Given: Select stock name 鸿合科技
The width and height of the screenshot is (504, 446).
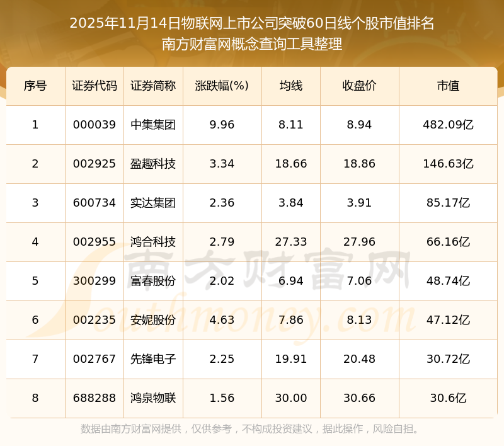Looking at the screenshot, I should (153, 242).
